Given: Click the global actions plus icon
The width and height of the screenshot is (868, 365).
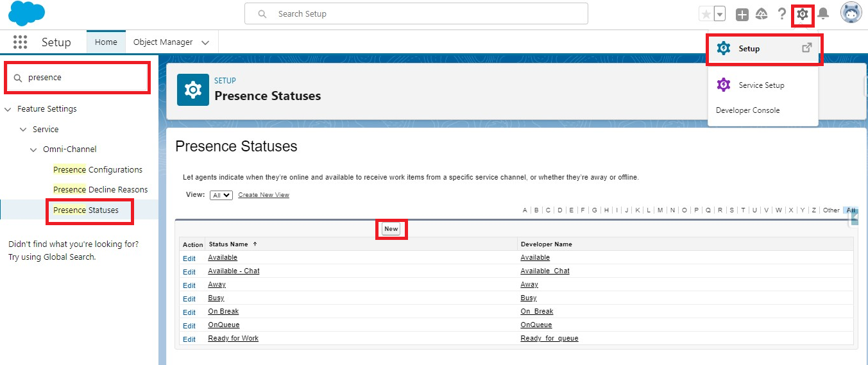Looking at the screenshot, I should coord(742,14).
